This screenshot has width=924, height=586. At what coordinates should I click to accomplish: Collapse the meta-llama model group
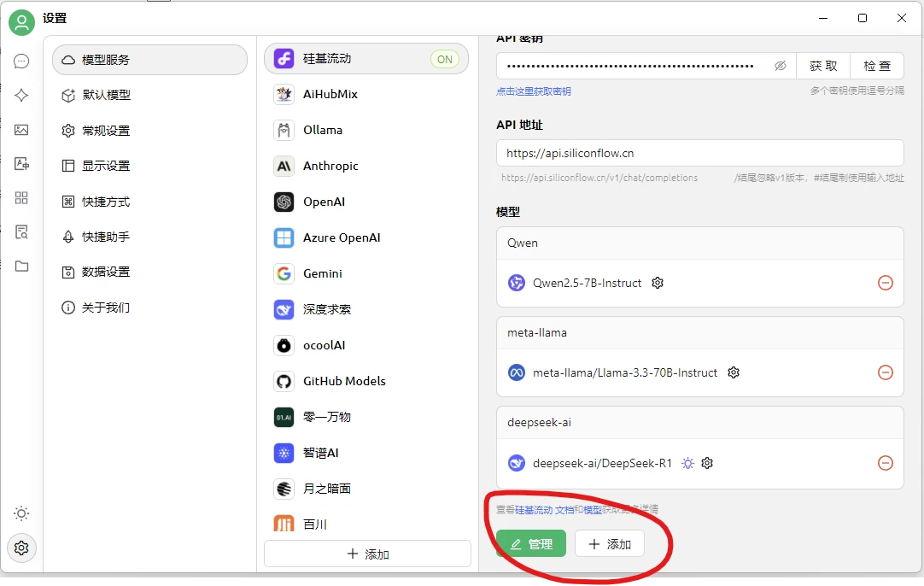(699, 333)
